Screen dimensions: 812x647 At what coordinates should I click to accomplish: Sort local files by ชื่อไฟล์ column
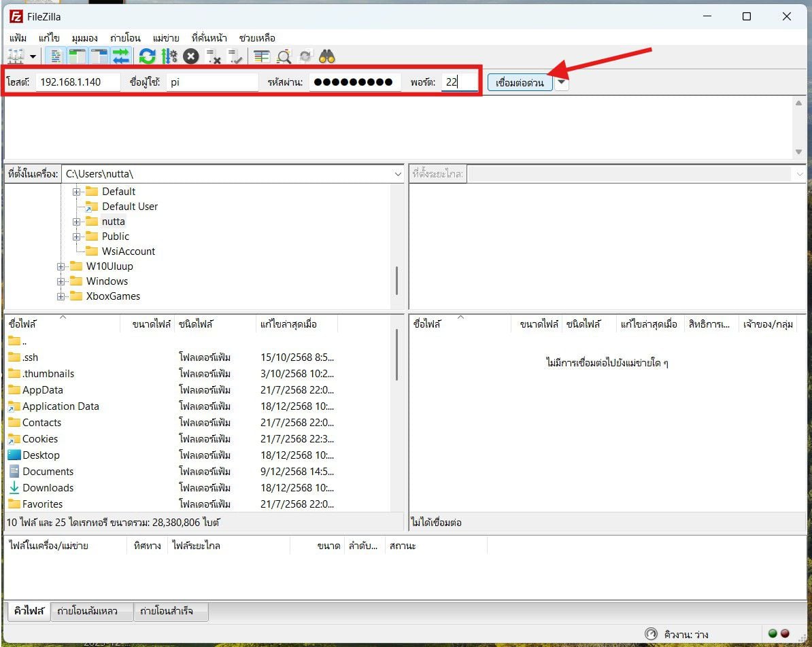click(x=62, y=324)
